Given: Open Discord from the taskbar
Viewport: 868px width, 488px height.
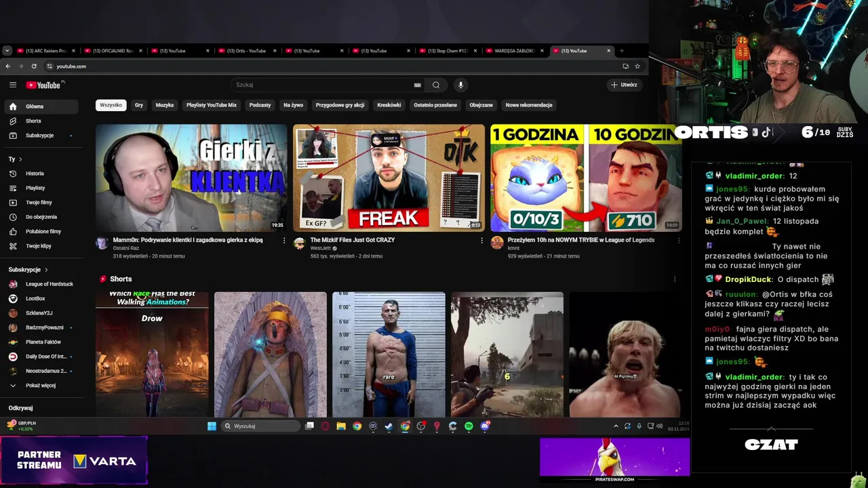Looking at the screenshot, I should point(485,426).
